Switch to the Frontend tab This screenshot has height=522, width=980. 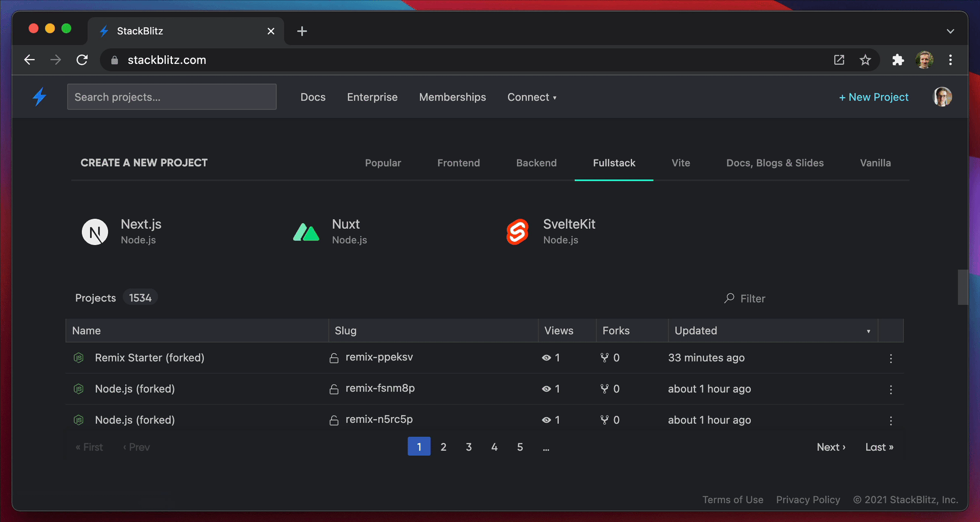coord(458,163)
